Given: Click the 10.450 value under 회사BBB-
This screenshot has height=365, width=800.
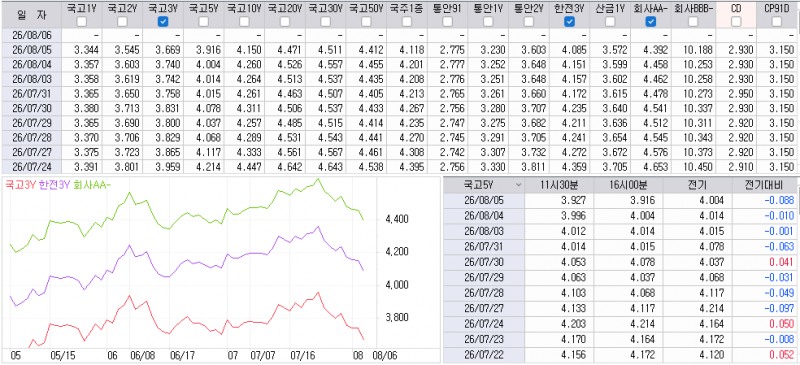Looking at the screenshot, I should 696,166.
